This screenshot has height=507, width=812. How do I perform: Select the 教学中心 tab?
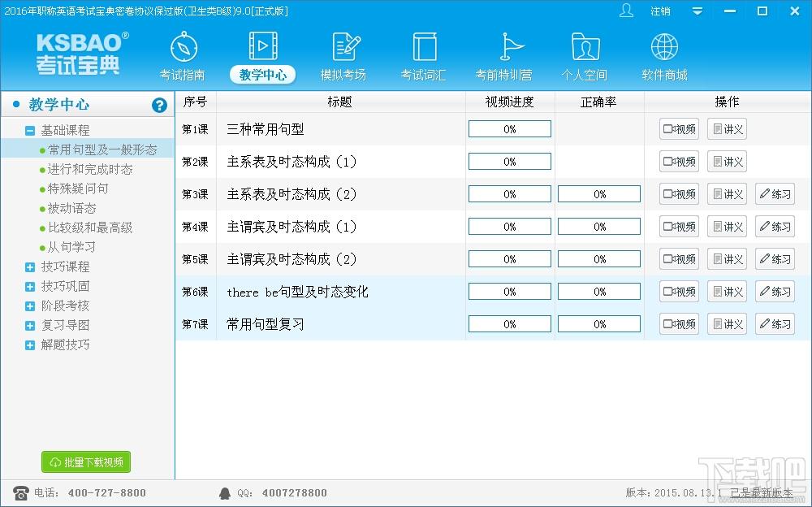pyautogui.click(x=262, y=74)
